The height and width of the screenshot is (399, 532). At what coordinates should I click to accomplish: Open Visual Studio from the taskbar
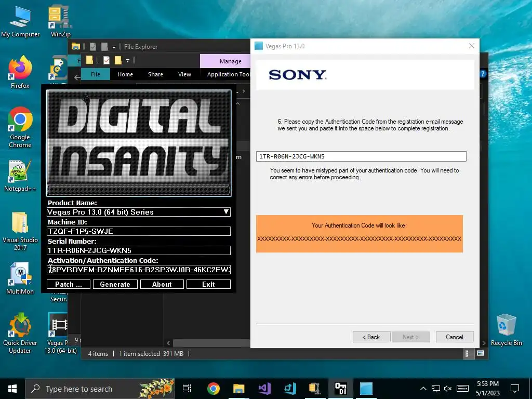click(x=264, y=389)
